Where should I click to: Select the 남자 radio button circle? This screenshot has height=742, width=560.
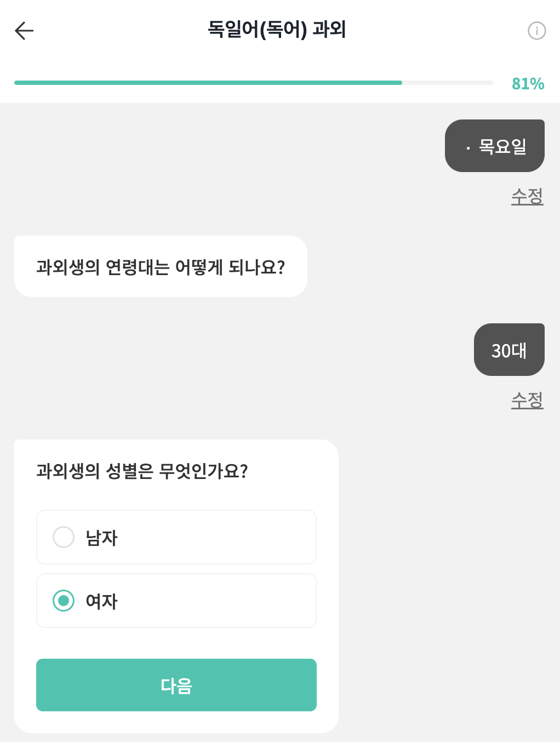[x=64, y=537]
